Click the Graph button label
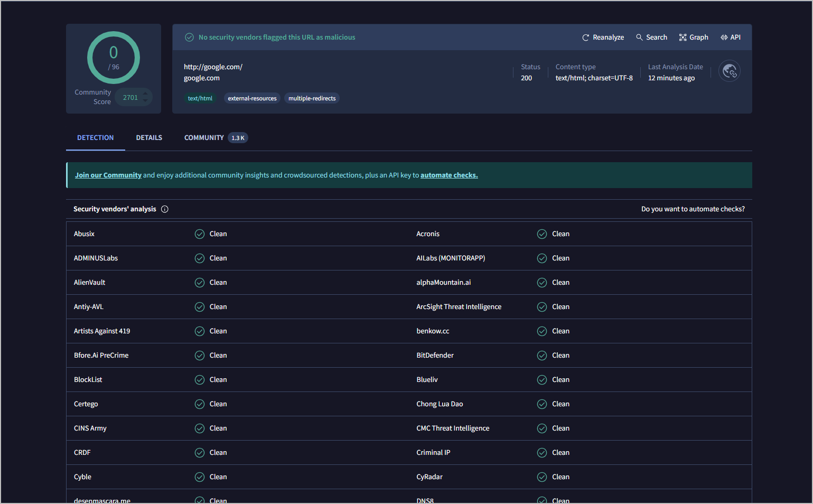The height and width of the screenshot is (504, 813). pos(699,38)
